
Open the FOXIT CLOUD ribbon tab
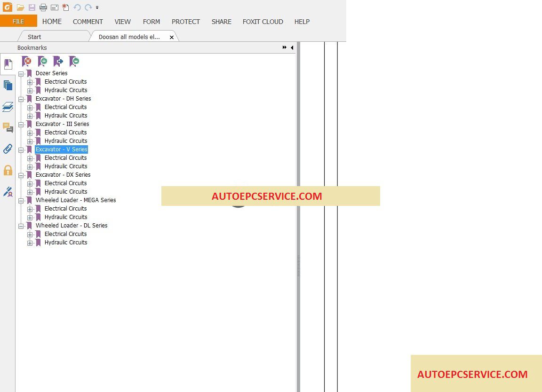coord(263,22)
